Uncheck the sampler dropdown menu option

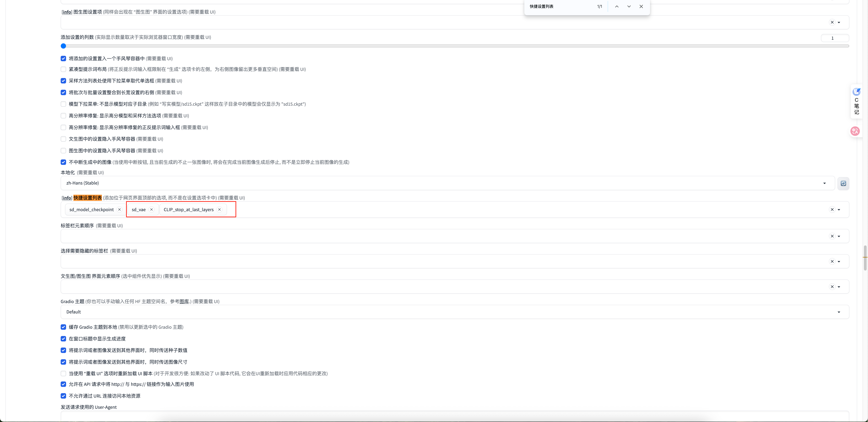tap(63, 81)
